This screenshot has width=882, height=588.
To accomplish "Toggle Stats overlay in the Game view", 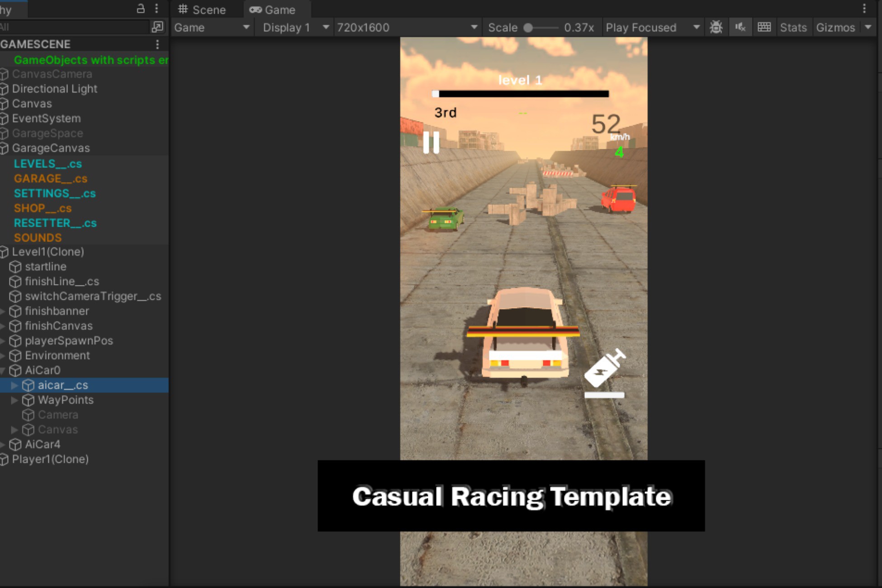I will pos(793,27).
